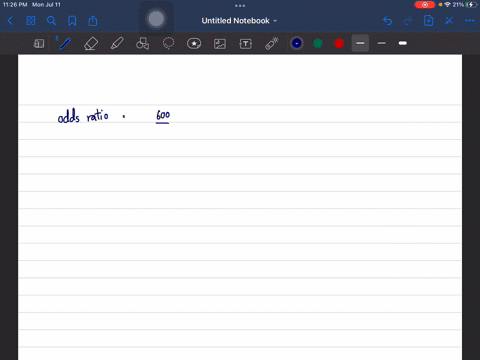Tap the red recording status pill
The image size is (480, 360).
point(424,5)
